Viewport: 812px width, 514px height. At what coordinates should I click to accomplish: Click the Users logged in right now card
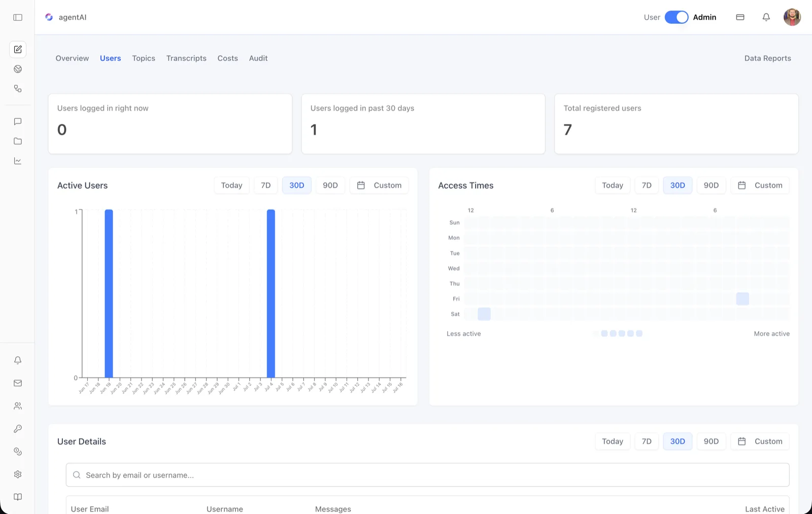coord(170,124)
